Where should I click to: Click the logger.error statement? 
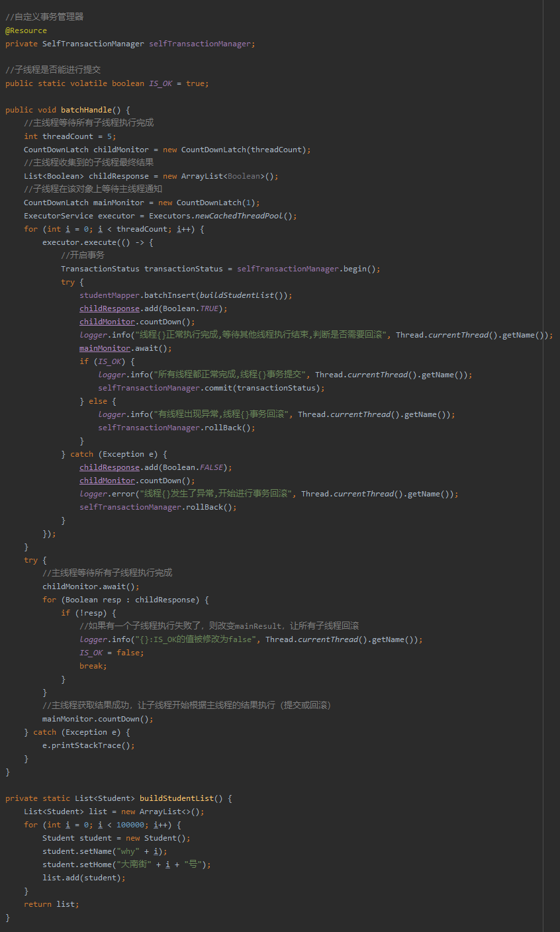(114, 494)
